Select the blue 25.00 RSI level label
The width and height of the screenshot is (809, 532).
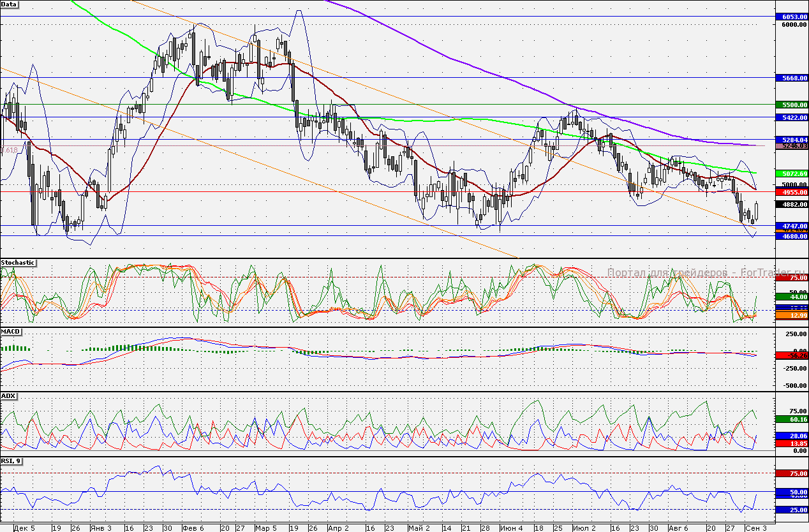[791, 510]
